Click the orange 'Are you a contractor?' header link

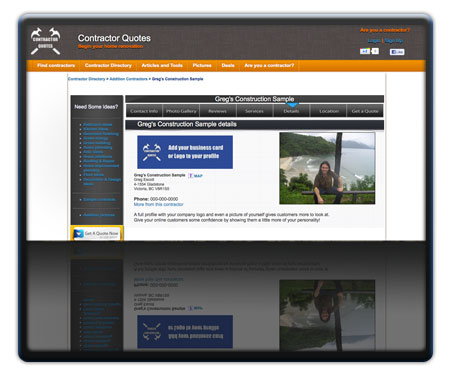pyautogui.click(x=385, y=30)
